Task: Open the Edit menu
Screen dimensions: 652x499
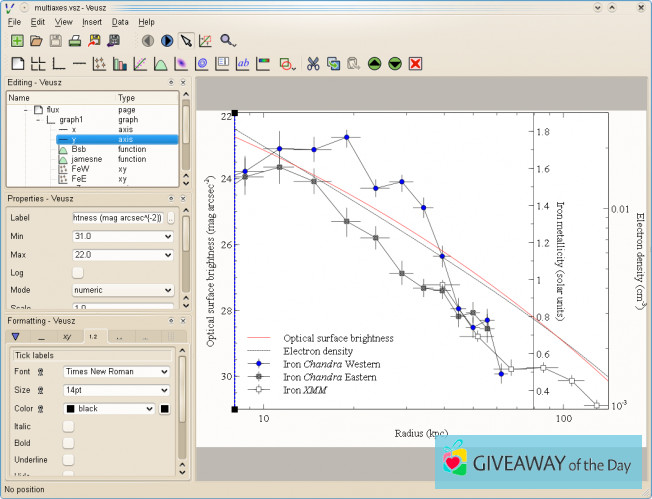Action: (37, 22)
